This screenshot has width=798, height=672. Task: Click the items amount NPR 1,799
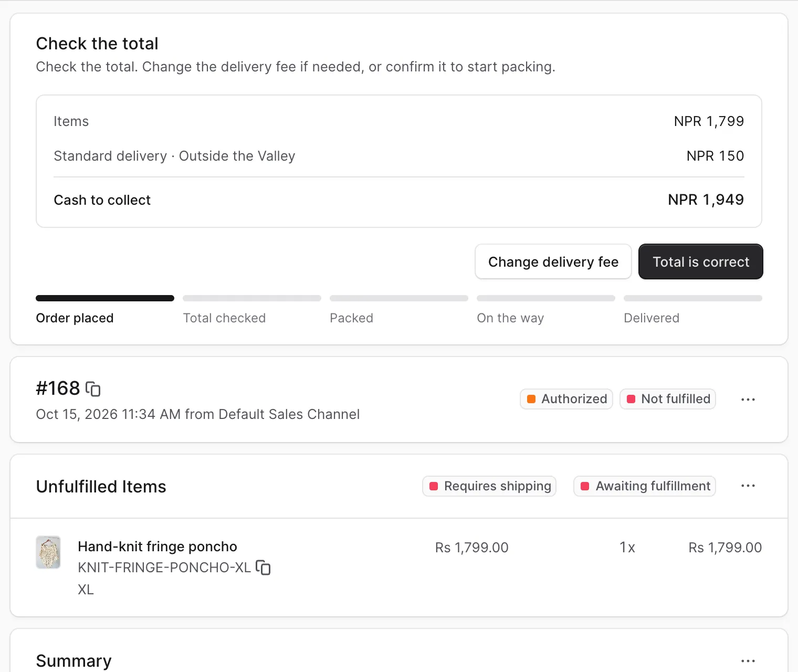[709, 121]
